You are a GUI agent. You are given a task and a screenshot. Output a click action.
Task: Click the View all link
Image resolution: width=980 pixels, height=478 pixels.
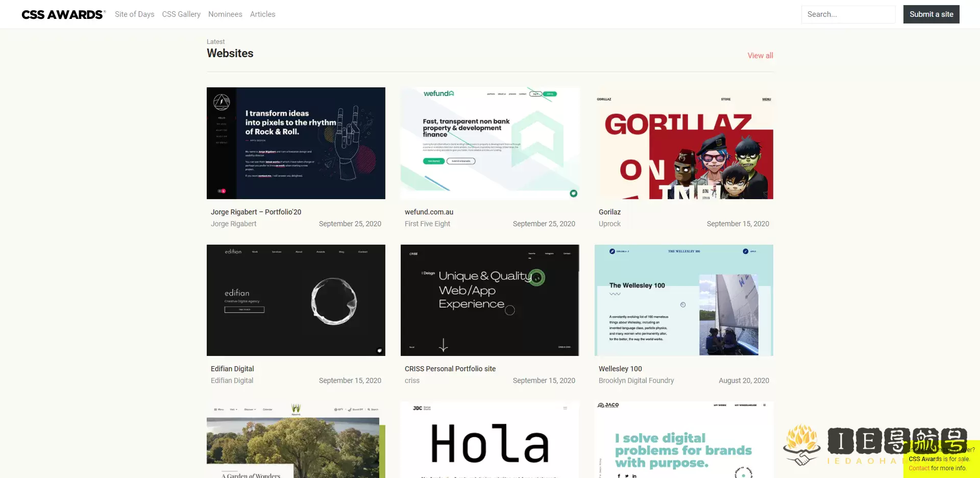(760, 55)
